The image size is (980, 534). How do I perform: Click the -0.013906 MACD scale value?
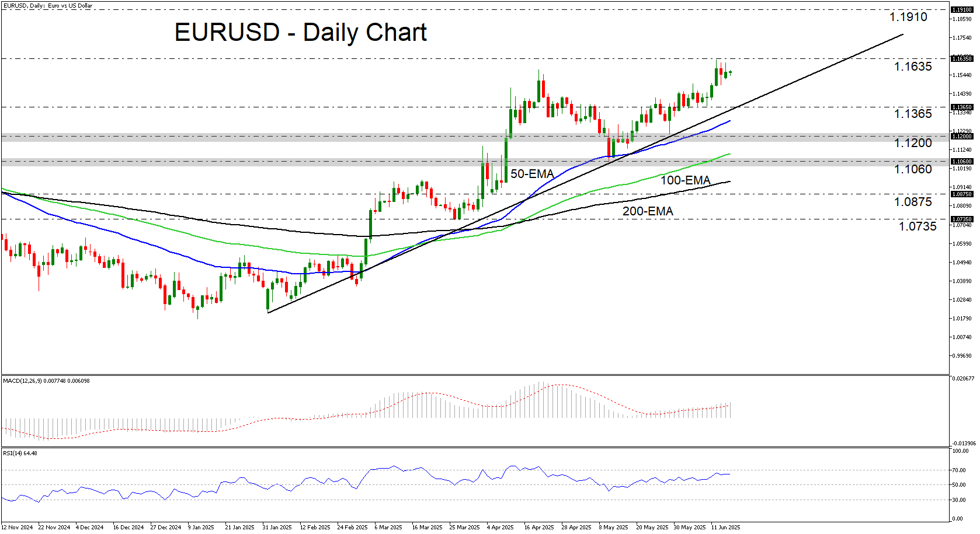[963, 444]
